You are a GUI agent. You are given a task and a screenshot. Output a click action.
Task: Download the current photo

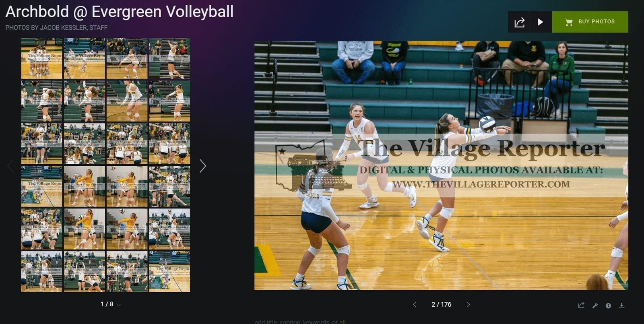click(x=621, y=305)
